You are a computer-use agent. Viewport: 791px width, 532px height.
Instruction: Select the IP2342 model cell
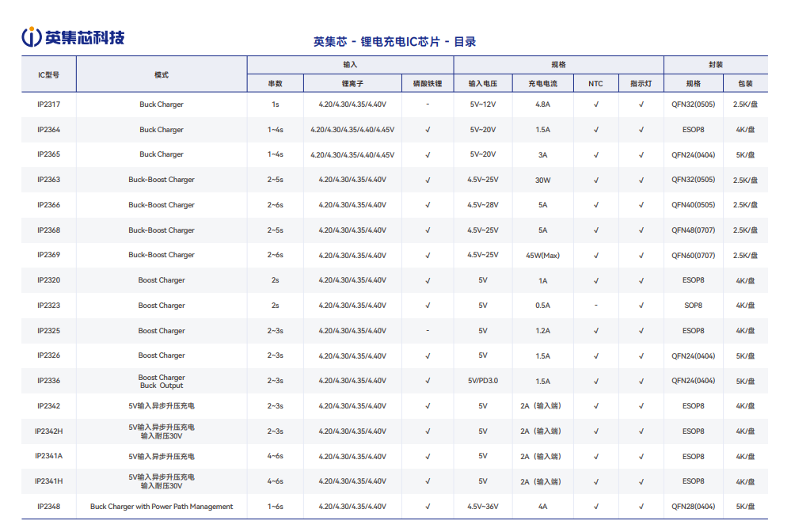[48, 405]
